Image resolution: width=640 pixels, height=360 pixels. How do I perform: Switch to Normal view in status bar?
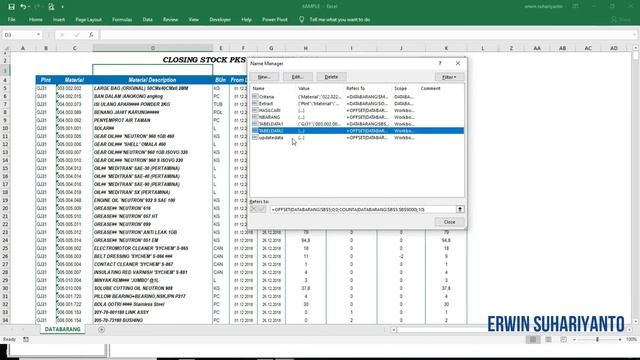[x=533, y=340]
